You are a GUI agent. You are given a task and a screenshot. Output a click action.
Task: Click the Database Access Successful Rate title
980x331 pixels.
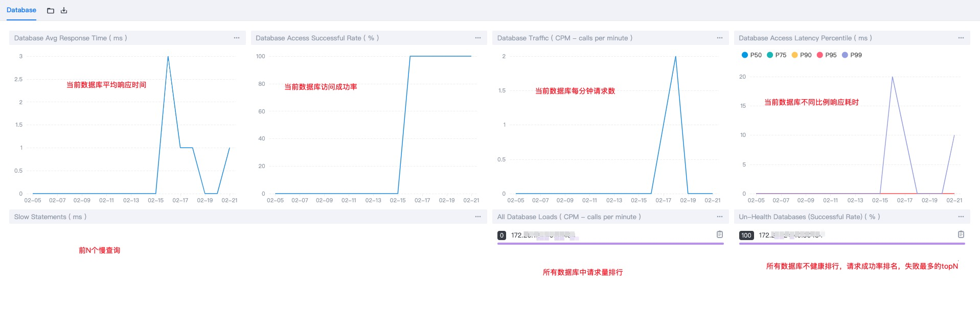tap(317, 38)
